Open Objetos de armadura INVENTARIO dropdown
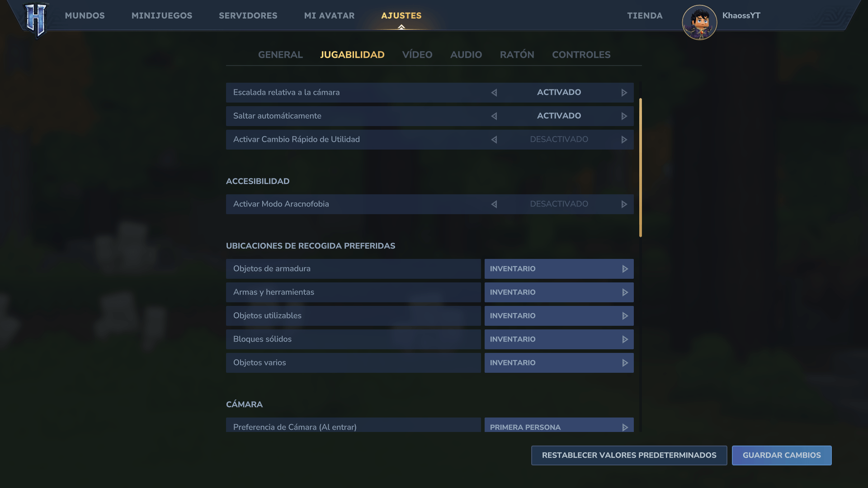This screenshot has width=868, height=488. pos(559,269)
